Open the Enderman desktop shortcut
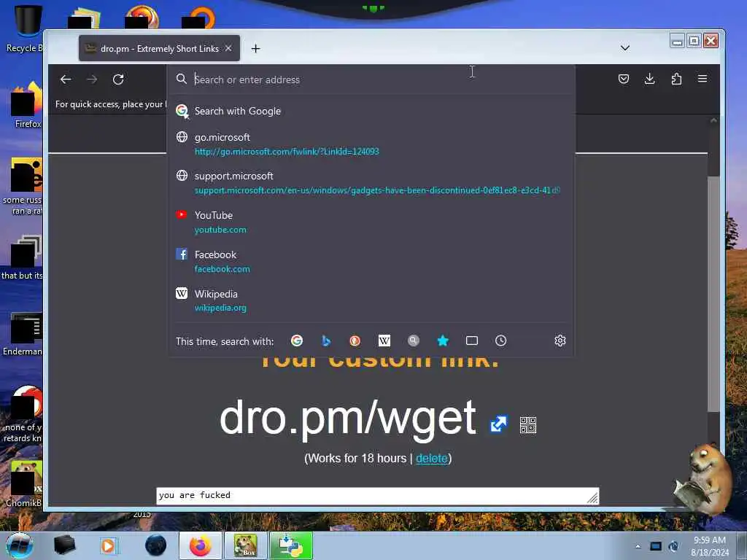Viewport: 747px width, 560px height. pos(24,333)
